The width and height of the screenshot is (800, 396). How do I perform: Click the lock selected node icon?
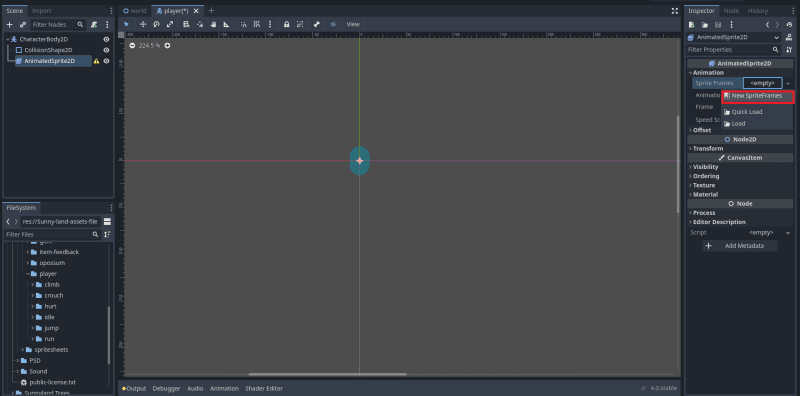tap(287, 24)
